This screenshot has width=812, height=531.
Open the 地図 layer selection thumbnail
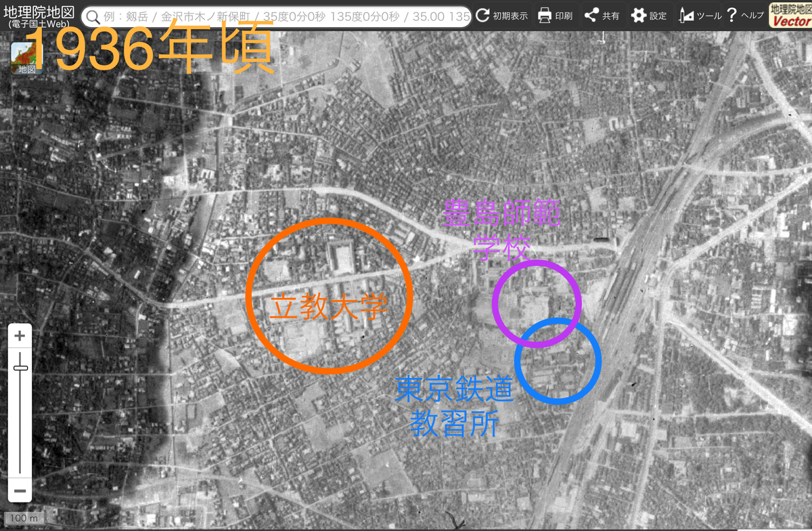tap(27, 58)
